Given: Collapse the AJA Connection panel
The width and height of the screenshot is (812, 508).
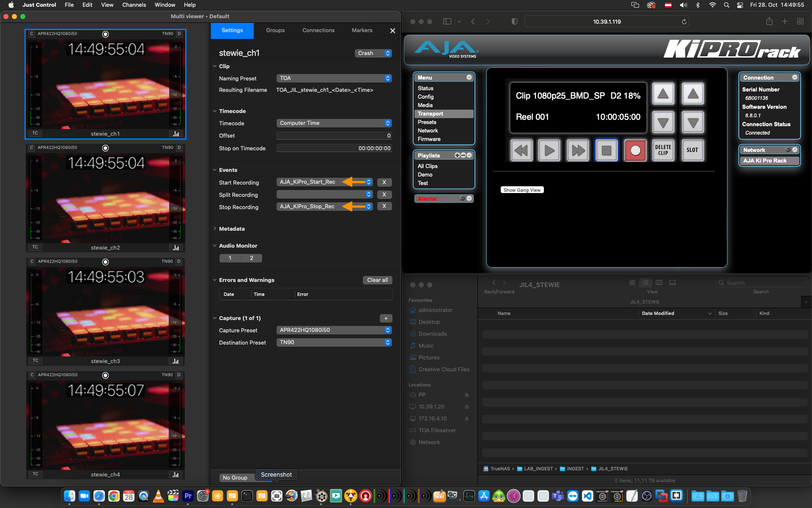Looking at the screenshot, I should [x=795, y=77].
